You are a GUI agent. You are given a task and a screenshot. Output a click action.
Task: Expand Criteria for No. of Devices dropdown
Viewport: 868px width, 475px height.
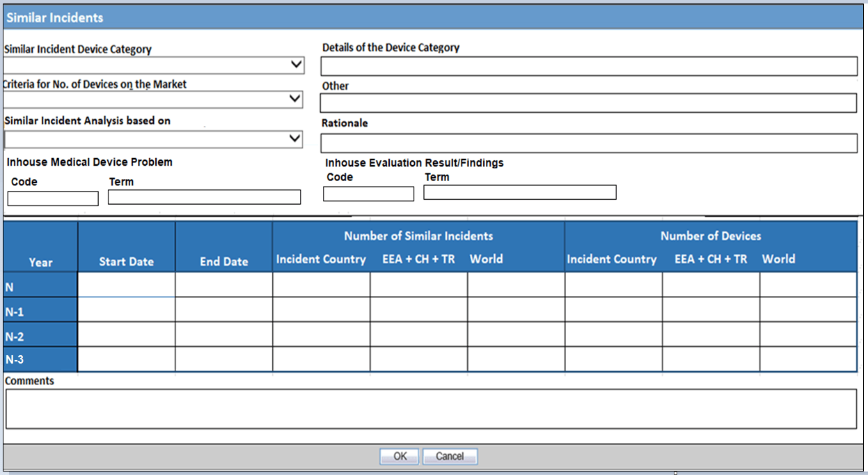click(x=152, y=99)
